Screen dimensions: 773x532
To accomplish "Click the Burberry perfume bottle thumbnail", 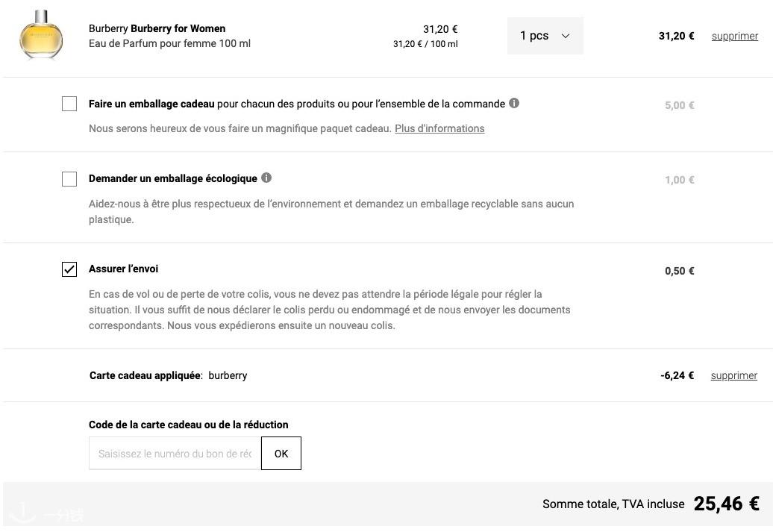I will (x=41, y=34).
